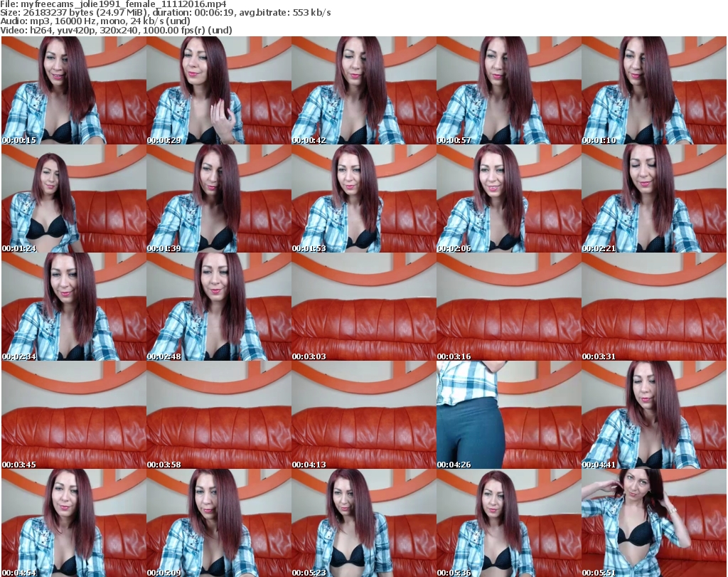Pick the empty-sofa frame at 00:03:03
Viewport: 728px width, 577px height.
pos(364,307)
